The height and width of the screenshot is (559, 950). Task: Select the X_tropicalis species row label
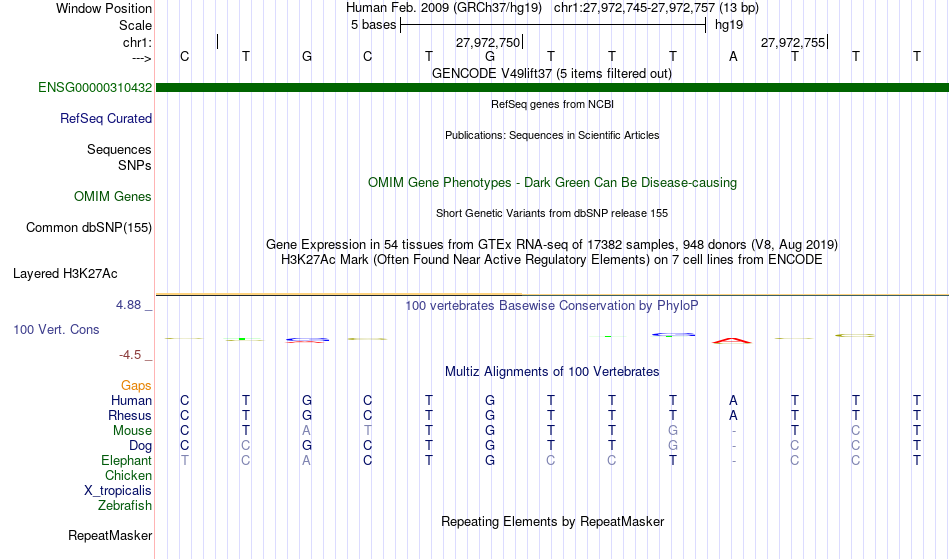(118, 491)
